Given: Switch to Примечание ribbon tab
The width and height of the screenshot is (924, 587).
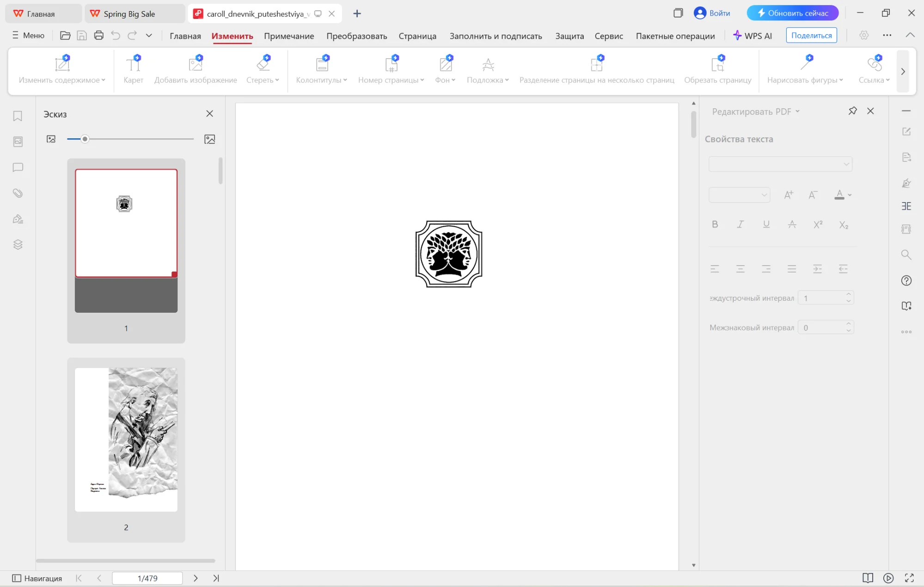Looking at the screenshot, I should tap(289, 36).
